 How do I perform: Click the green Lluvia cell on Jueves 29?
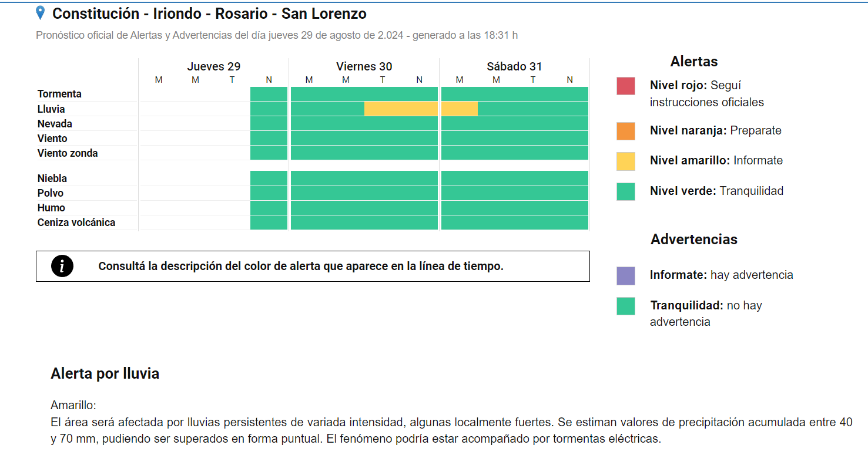click(x=269, y=109)
